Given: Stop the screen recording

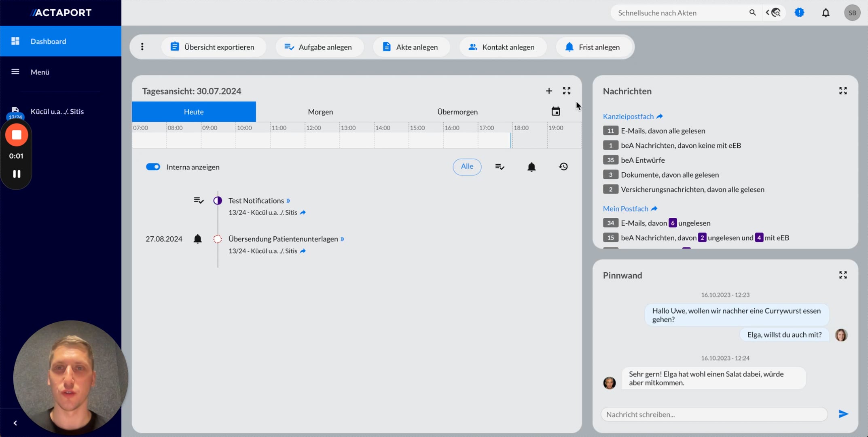Looking at the screenshot, I should [17, 135].
